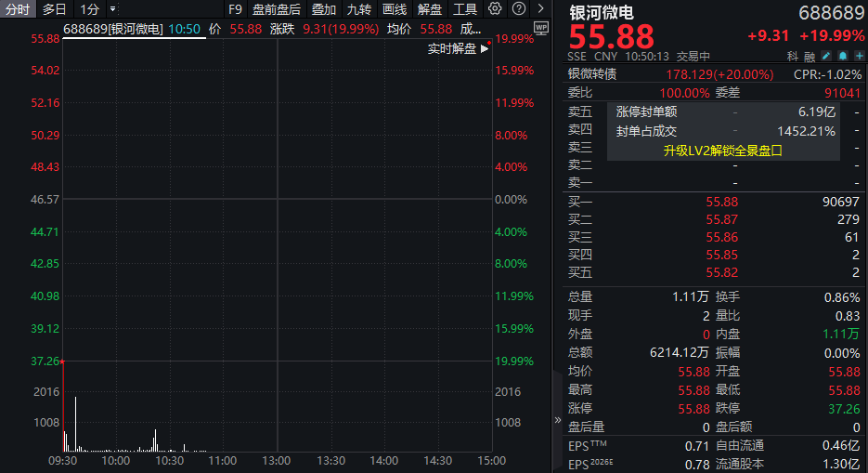The width and height of the screenshot is (868, 473).
Task: Click 涨停封单额 6.19亿 value
Action: (x=817, y=112)
